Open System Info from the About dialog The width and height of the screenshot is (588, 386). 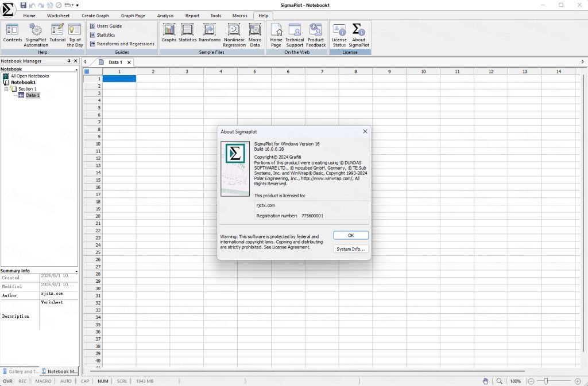click(x=351, y=249)
